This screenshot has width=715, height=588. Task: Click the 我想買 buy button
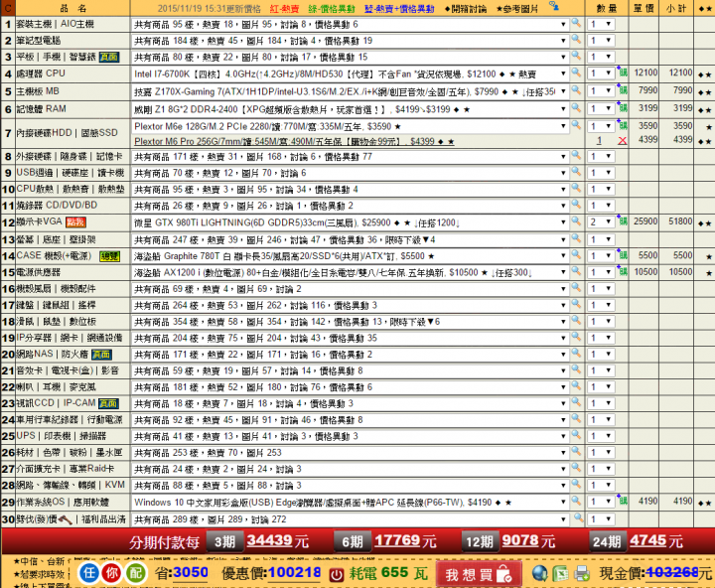click(479, 574)
